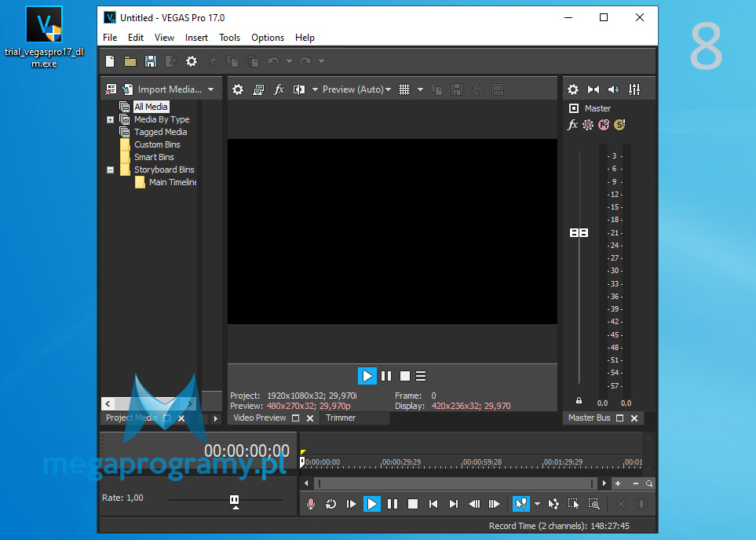Open the Insert menu
756x540 pixels.
click(x=196, y=38)
